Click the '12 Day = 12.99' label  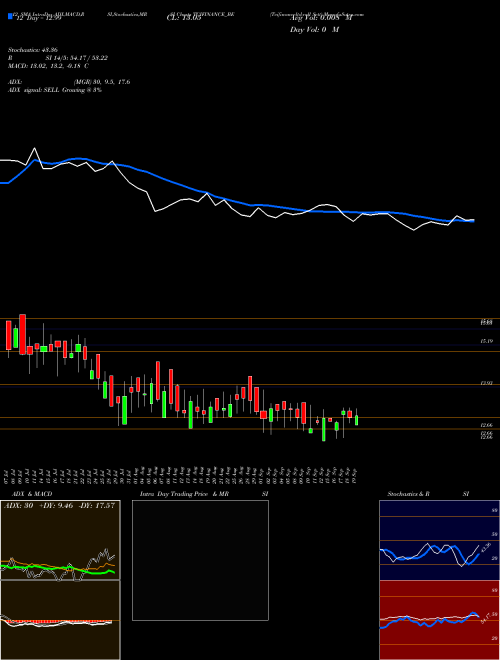37,19
